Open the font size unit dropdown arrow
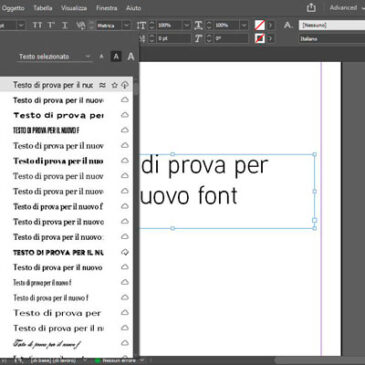Viewport: 365px width, 365px height. pos(21,25)
